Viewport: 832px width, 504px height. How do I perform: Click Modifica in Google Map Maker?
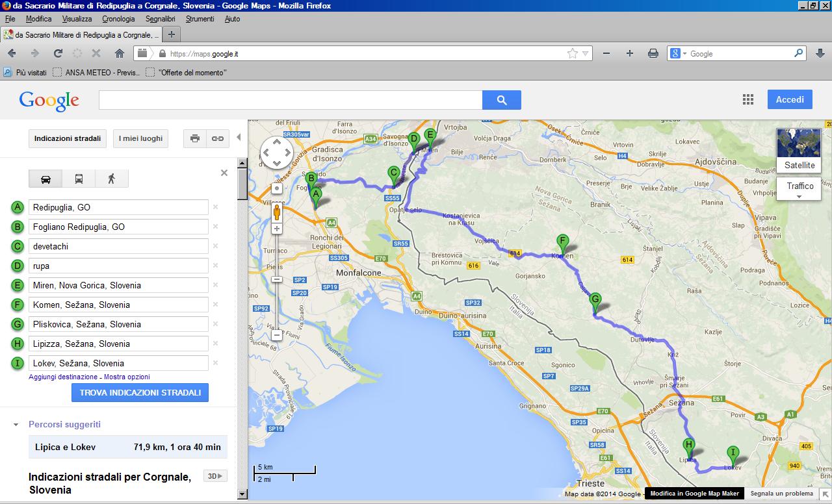coord(694,494)
